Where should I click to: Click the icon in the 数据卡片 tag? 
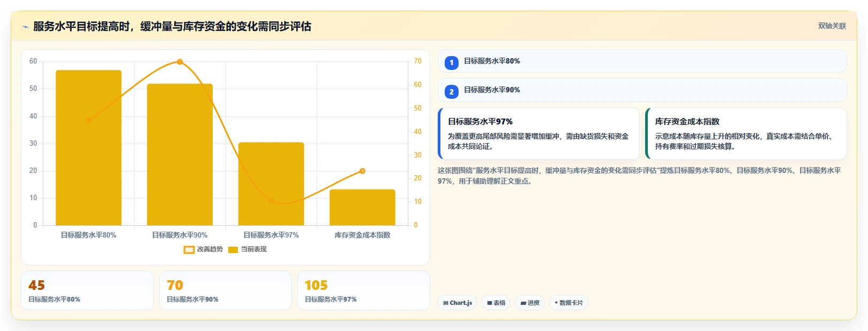[556, 303]
